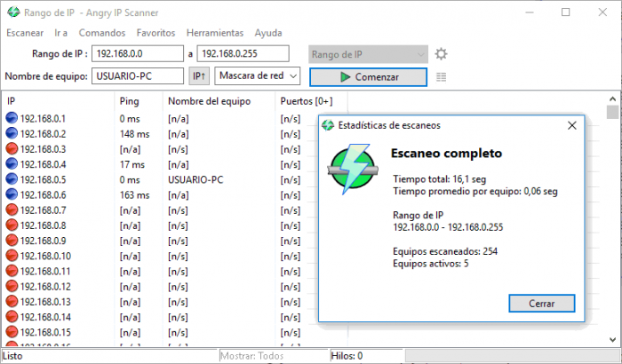Open the Ir a menu
The image size is (622, 364).
coord(61,33)
